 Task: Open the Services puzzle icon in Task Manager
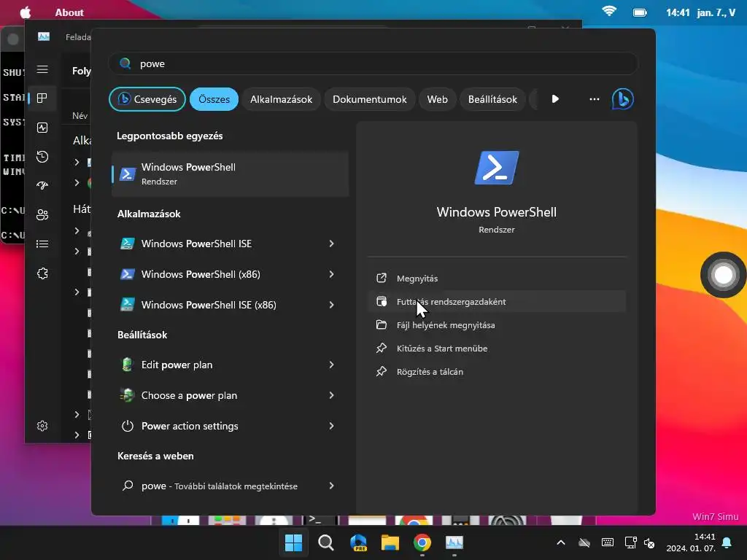(42, 273)
